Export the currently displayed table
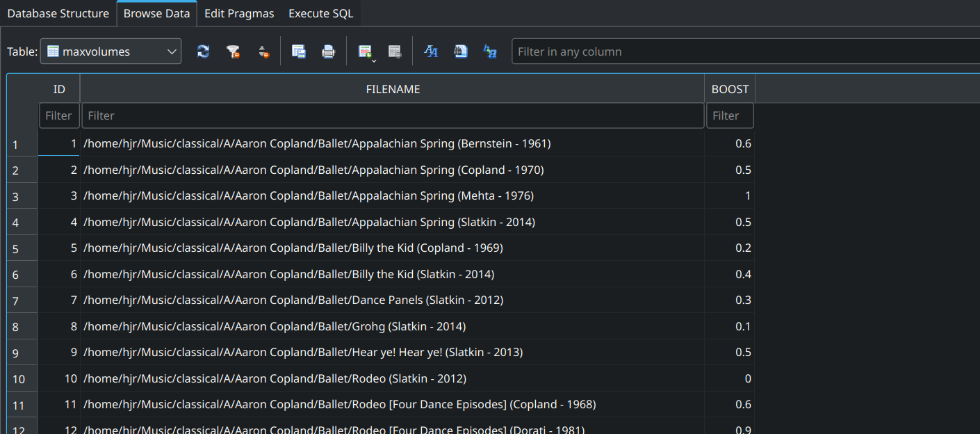The height and width of the screenshot is (434, 980). [x=299, y=51]
